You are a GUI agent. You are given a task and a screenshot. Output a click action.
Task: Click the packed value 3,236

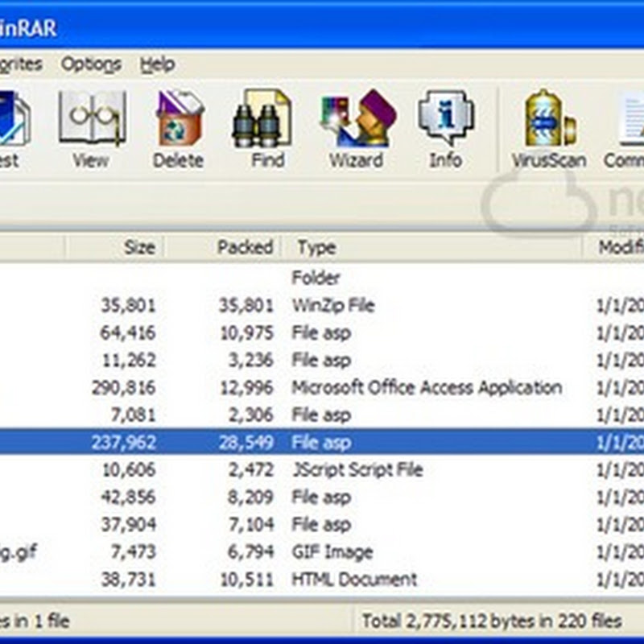click(x=250, y=360)
